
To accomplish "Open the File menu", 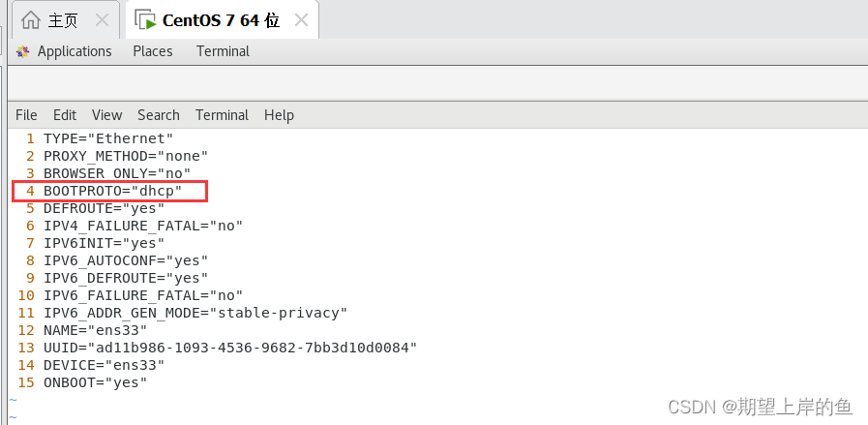I will (x=26, y=115).
